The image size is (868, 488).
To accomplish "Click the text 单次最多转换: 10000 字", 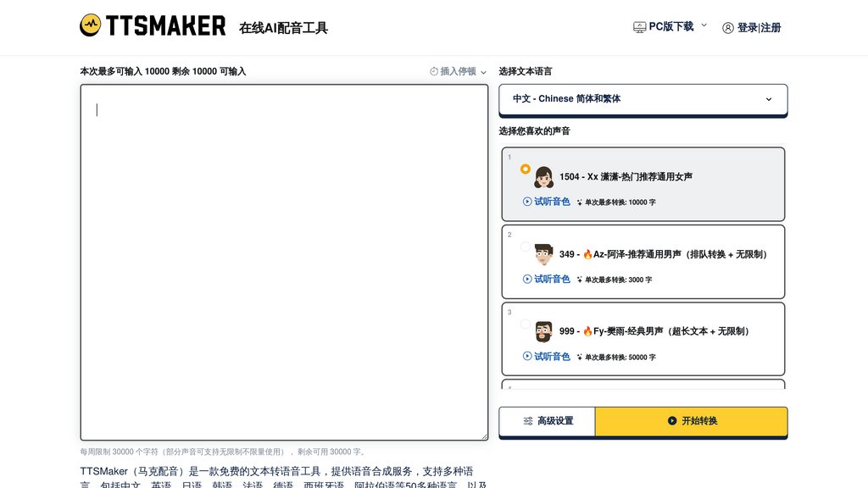I will [x=620, y=202].
